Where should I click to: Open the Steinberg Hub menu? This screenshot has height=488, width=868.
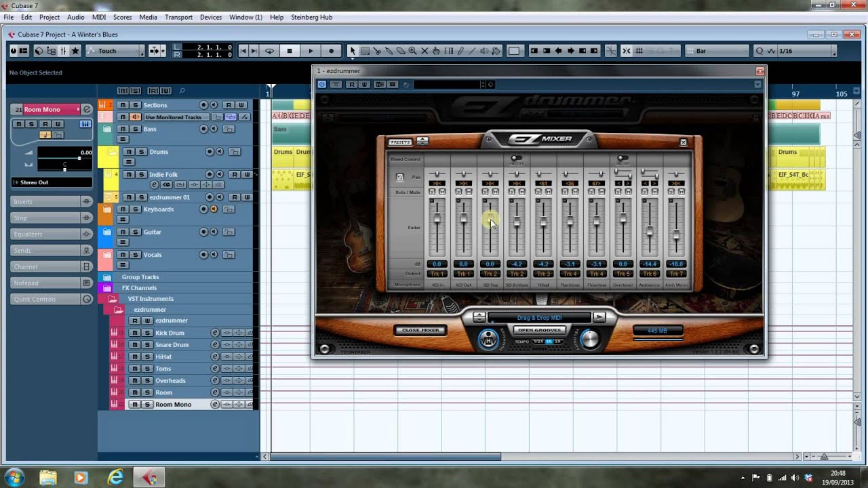[311, 17]
